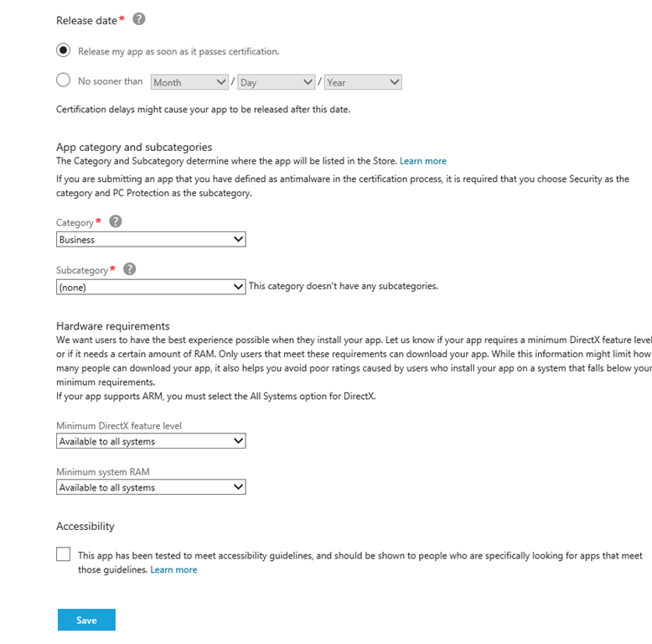
Task: Open the Minimum DirectX feature level dropdown
Action: (151, 441)
